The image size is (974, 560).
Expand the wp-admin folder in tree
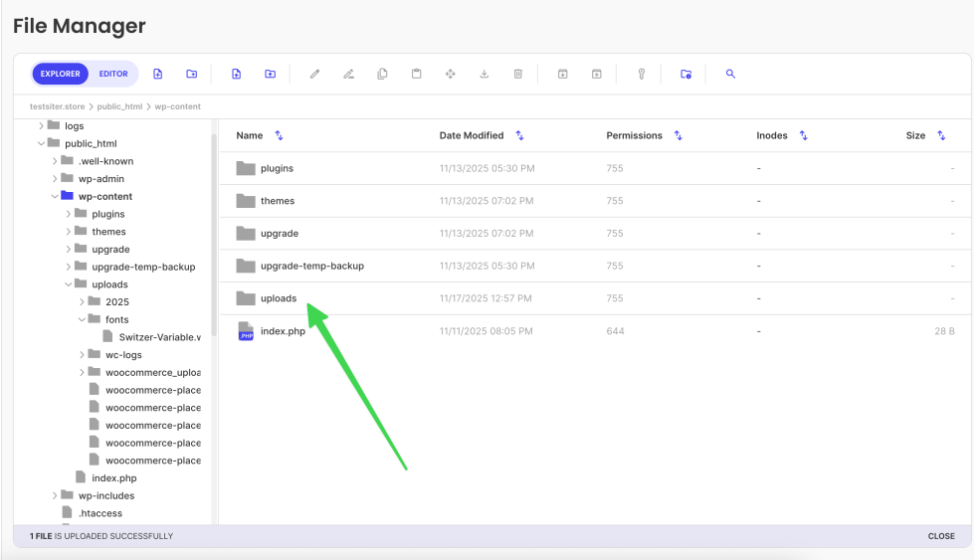pos(55,179)
